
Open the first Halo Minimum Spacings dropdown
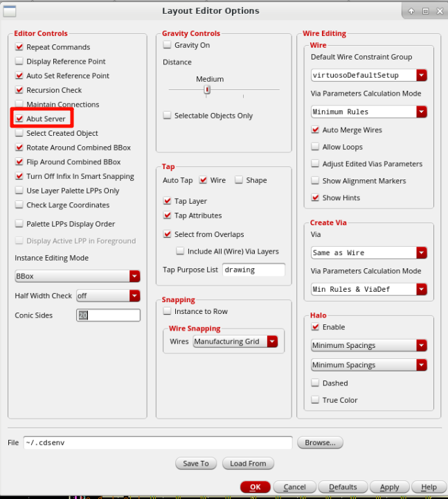(x=369, y=345)
